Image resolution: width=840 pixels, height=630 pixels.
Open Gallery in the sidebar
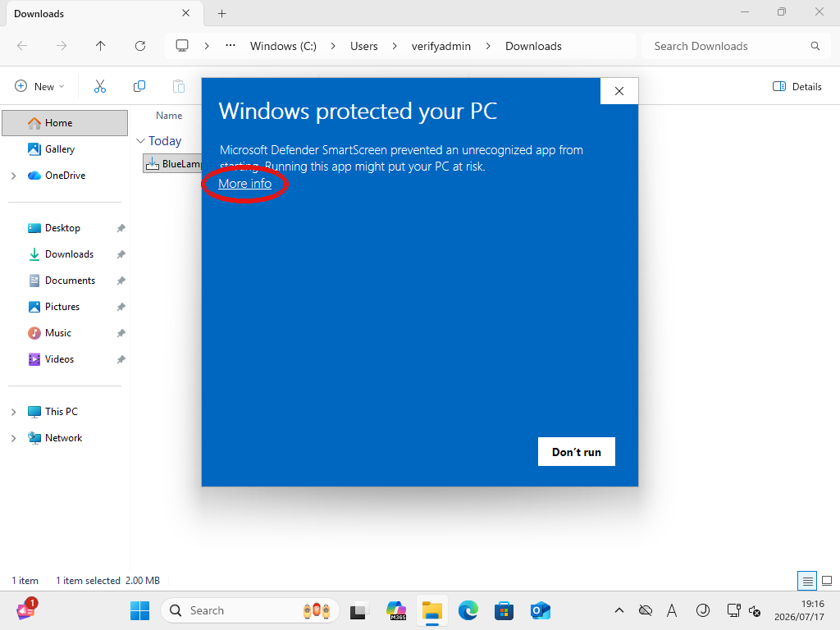pyautogui.click(x=59, y=149)
